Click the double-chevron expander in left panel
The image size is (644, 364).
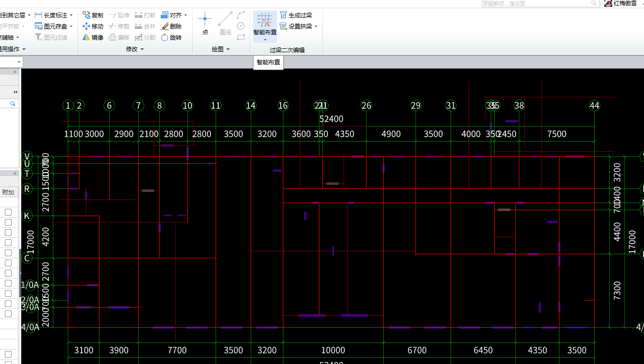point(15,92)
